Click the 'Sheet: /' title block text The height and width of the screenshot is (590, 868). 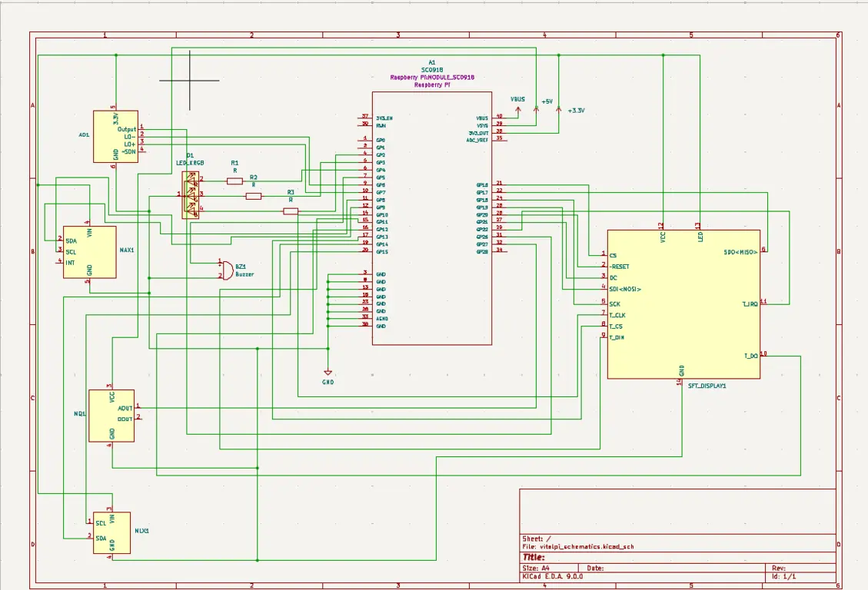(537, 539)
